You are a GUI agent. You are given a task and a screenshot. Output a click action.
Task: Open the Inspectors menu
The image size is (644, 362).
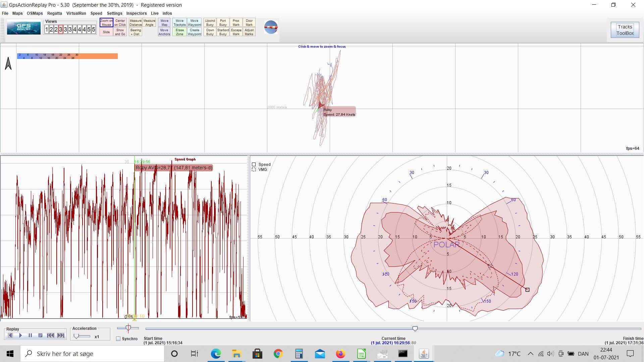click(x=136, y=13)
